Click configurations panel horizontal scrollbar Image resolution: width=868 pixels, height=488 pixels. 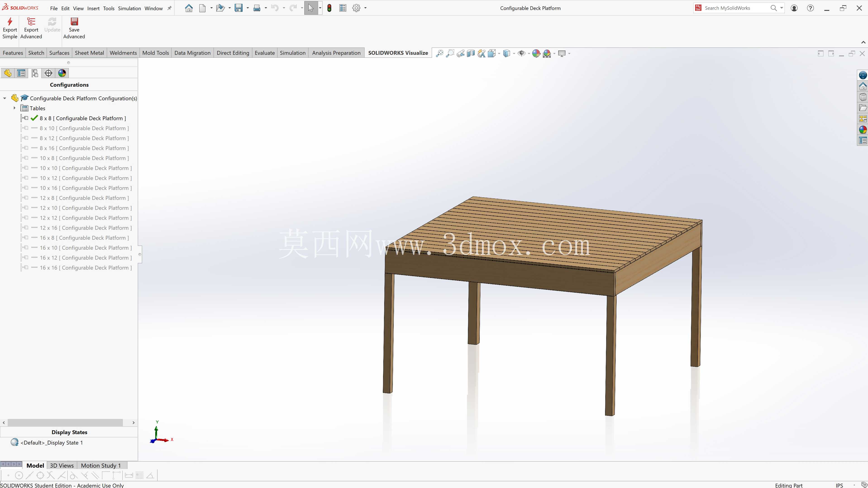(x=65, y=423)
